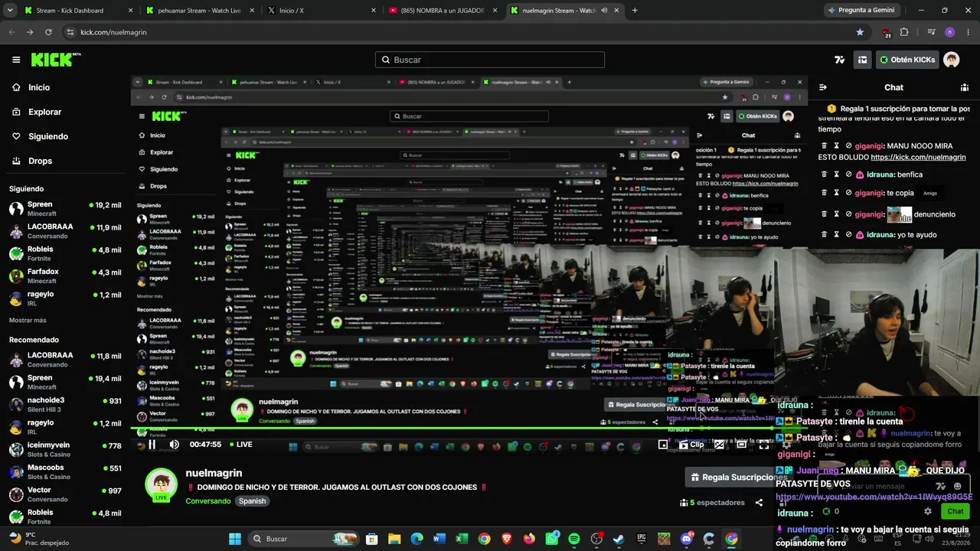Ban idrauna from the "benfica" message
The image size is (980, 551).
(x=848, y=174)
